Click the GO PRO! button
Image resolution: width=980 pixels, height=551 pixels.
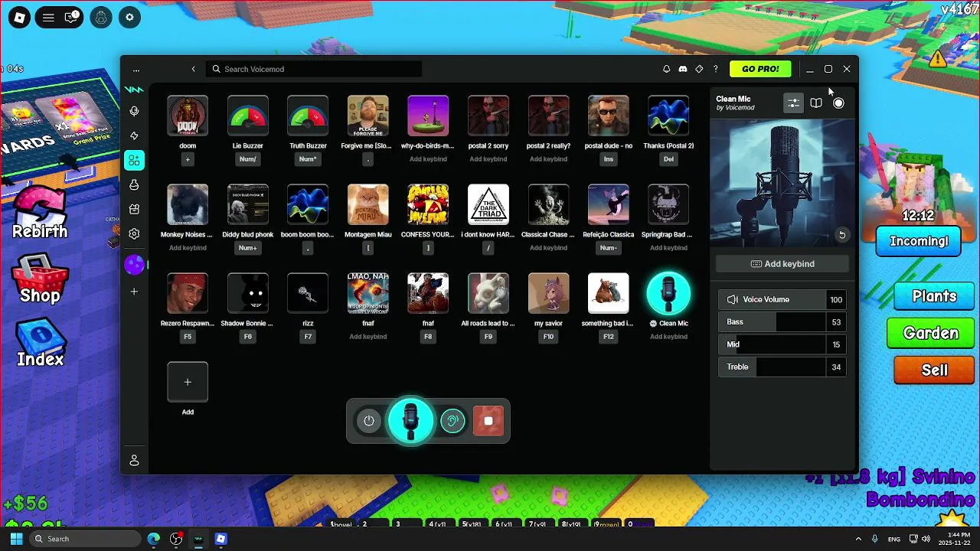click(760, 69)
